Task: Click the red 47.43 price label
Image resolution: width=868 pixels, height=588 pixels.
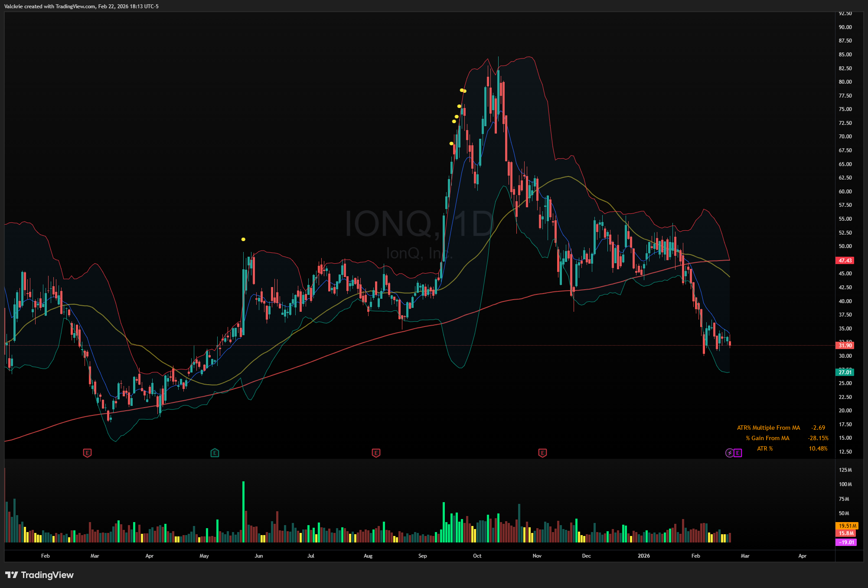Action: (x=845, y=261)
